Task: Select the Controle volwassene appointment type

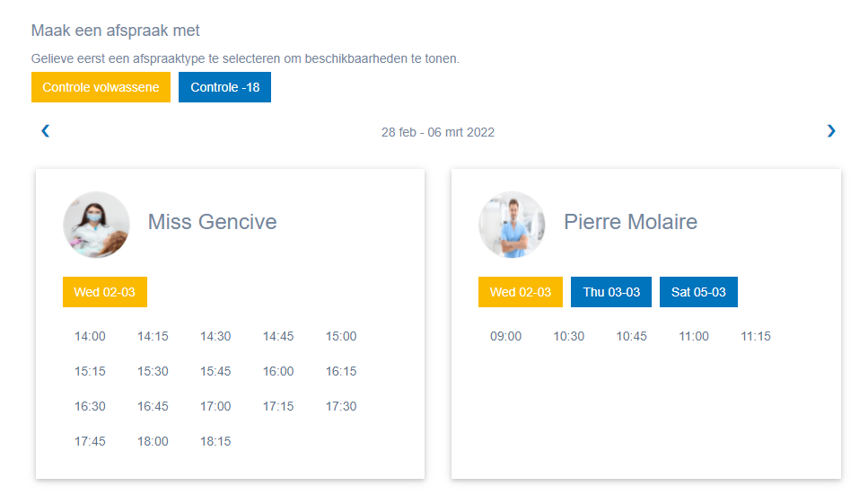Action: click(101, 87)
